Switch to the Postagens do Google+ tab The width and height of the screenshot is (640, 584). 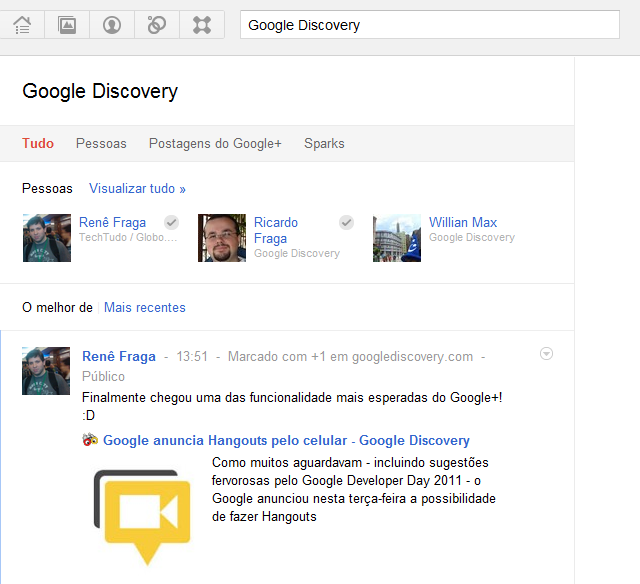(x=215, y=143)
